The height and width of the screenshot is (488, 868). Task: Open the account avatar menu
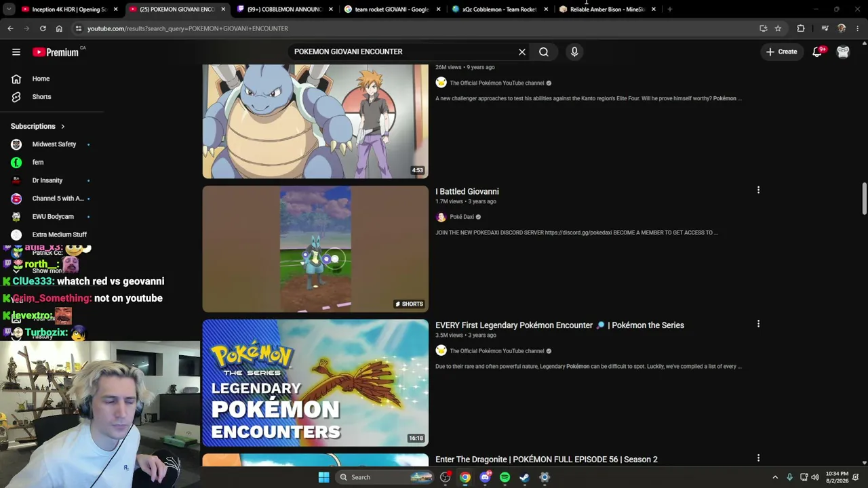coord(843,52)
